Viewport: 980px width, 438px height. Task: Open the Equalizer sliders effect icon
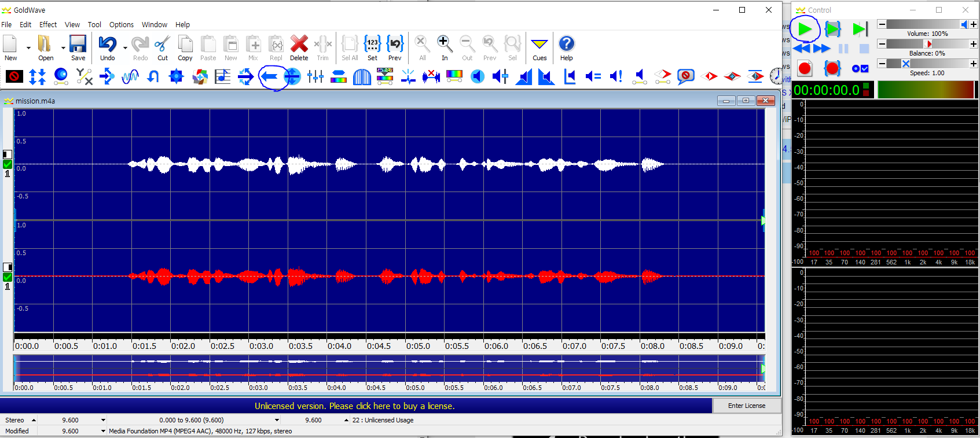pos(315,76)
